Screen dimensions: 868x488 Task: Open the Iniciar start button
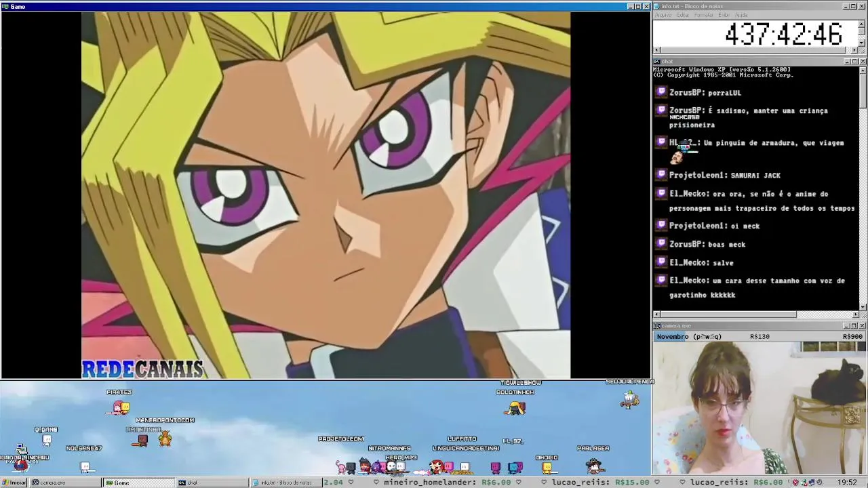pyautogui.click(x=14, y=483)
